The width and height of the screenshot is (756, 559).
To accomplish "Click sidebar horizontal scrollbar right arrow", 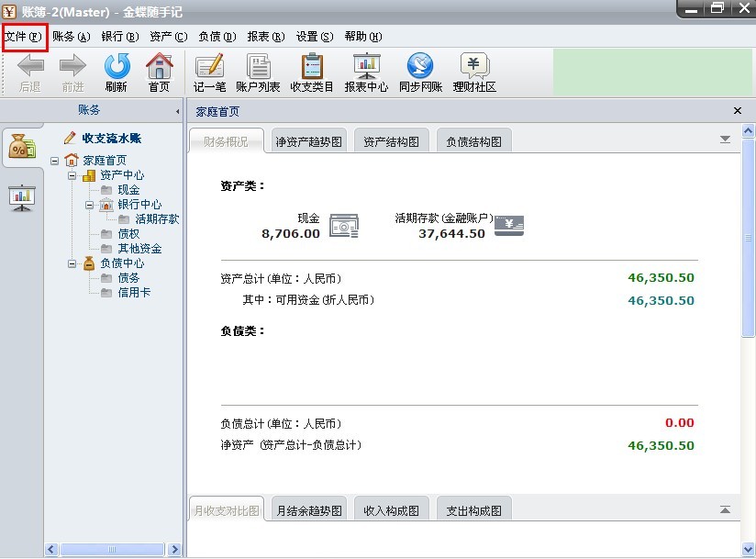I will click(x=174, y=549).
